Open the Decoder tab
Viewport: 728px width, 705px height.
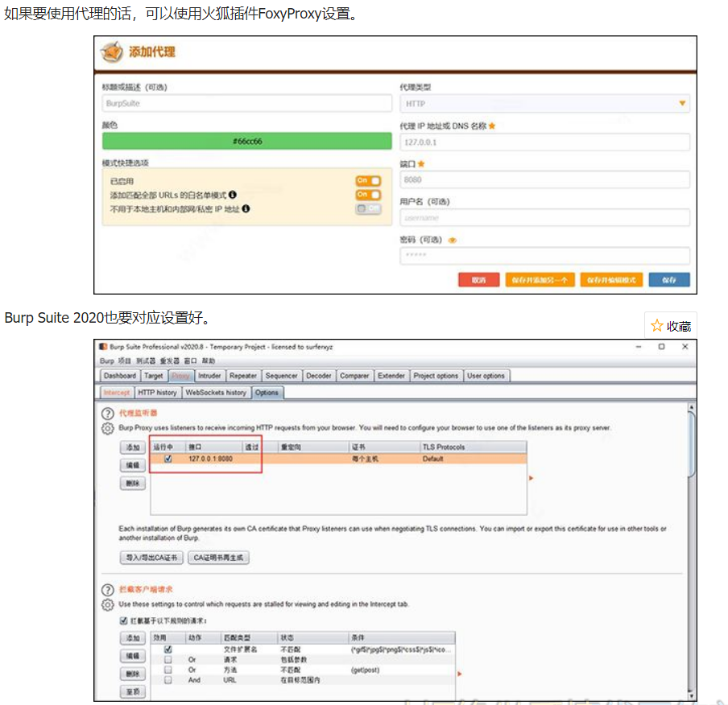point(319,376)
